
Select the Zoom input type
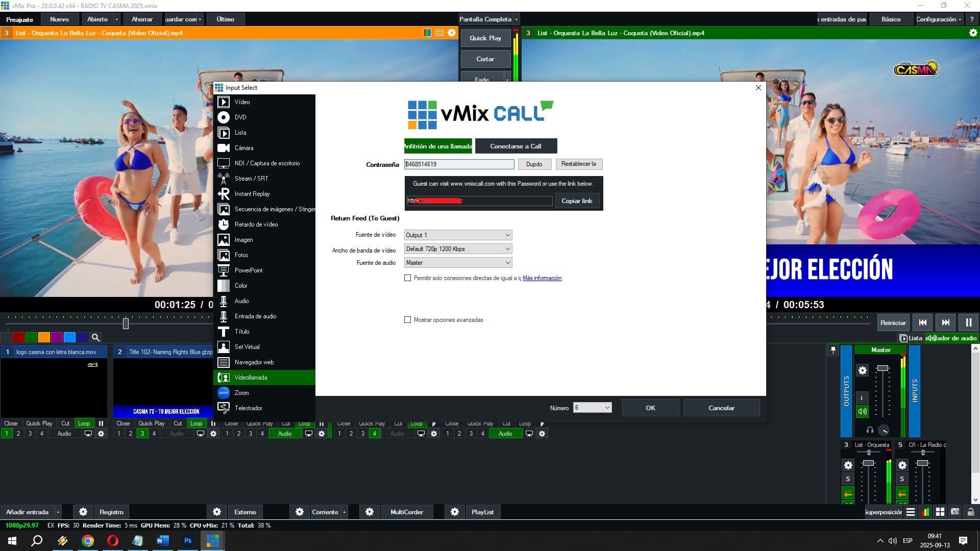coord(264,393)
